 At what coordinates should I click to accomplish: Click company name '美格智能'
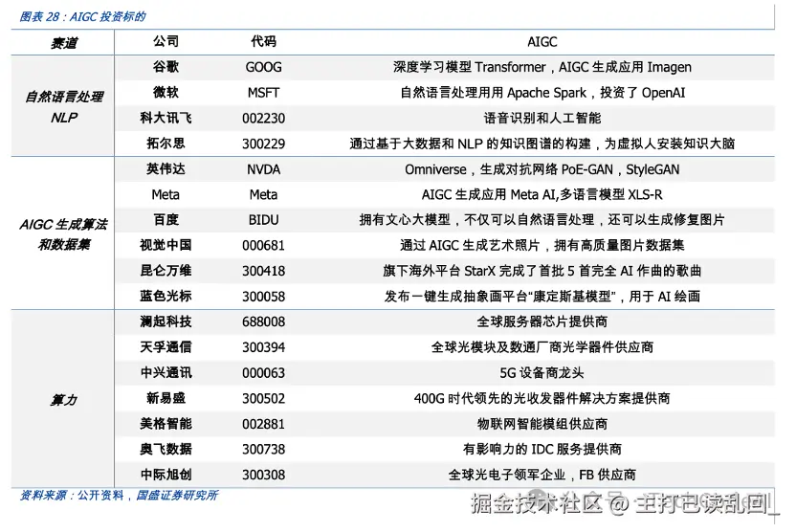(x=166, y=423)
